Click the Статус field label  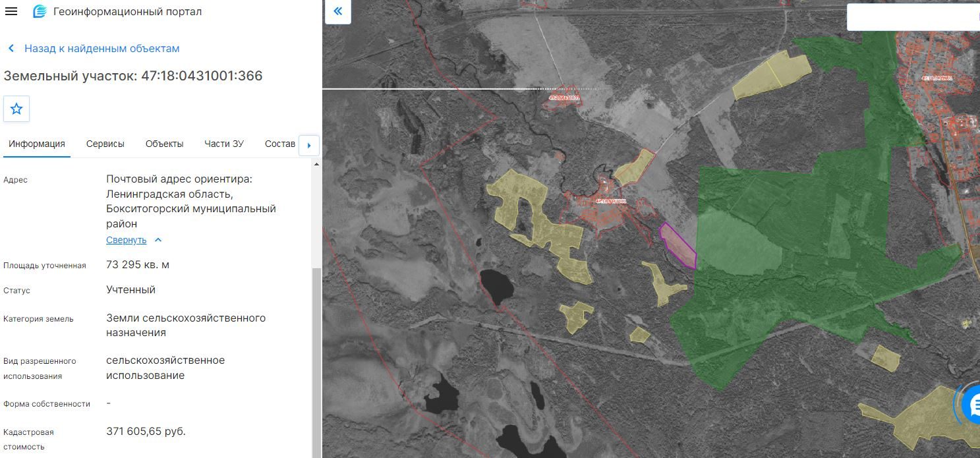coord(17,291)
